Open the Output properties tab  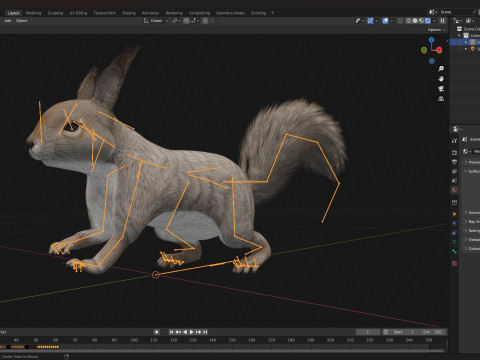(x=454, y=162)
